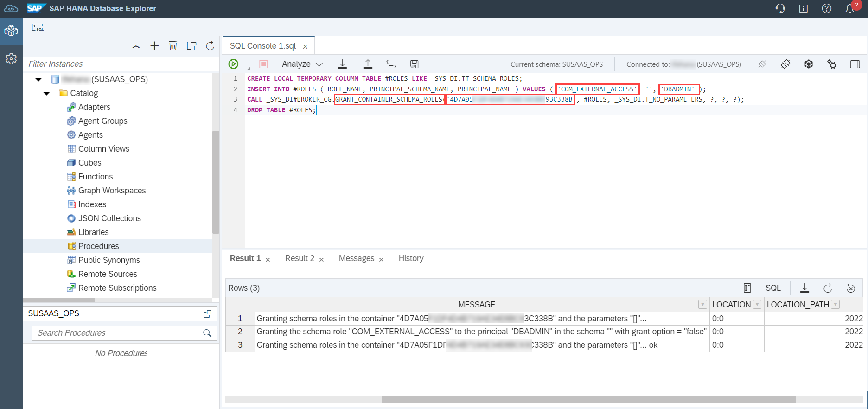
Task: Add a new database instance
Action: (154, 45)
